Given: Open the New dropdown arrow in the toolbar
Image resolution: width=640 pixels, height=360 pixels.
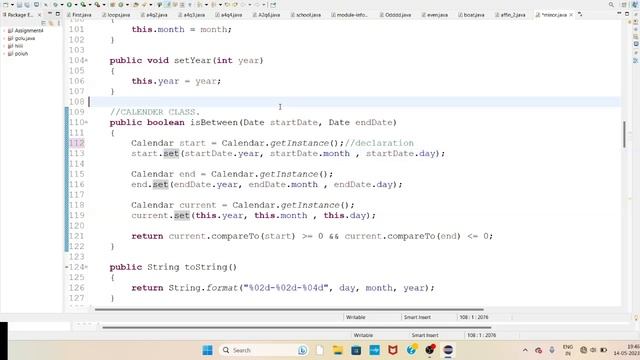Looking at the screenshot, I should [x=13, y=5].
